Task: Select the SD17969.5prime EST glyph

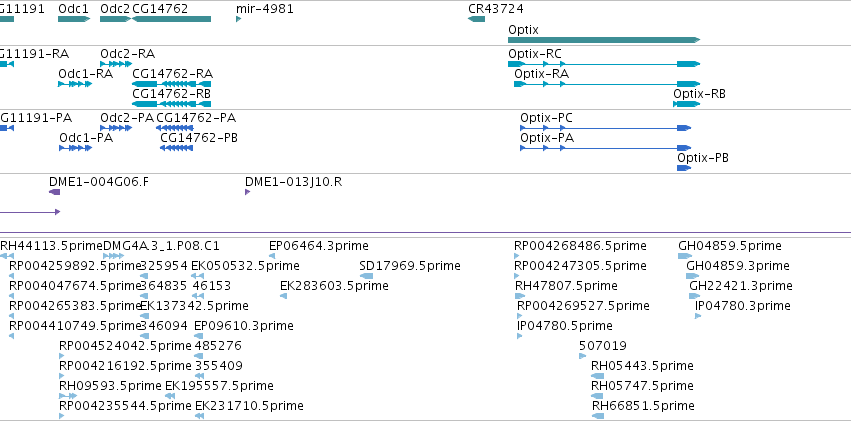Action: click(x=366, y=276)
